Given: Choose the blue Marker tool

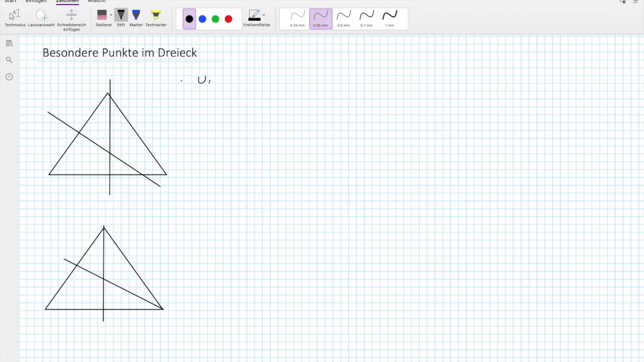Looking at the screenshot, I should [x=136, y=18].
